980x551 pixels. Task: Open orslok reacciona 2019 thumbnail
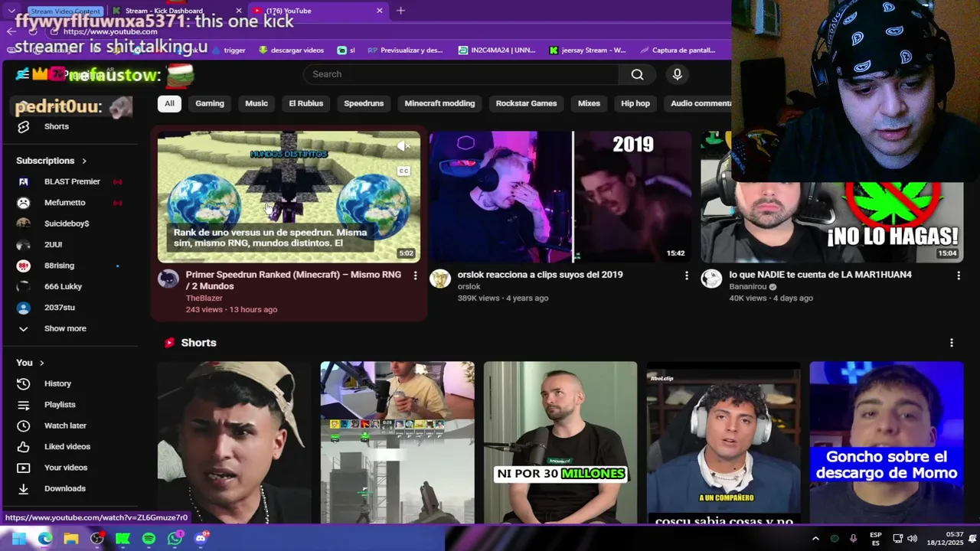560,197
